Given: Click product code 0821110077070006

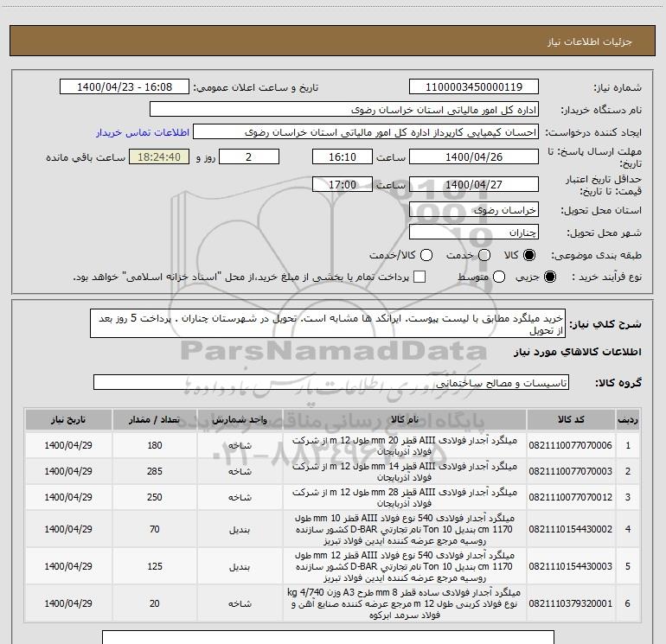Looking at the screenshot, I should coord(571,445).
